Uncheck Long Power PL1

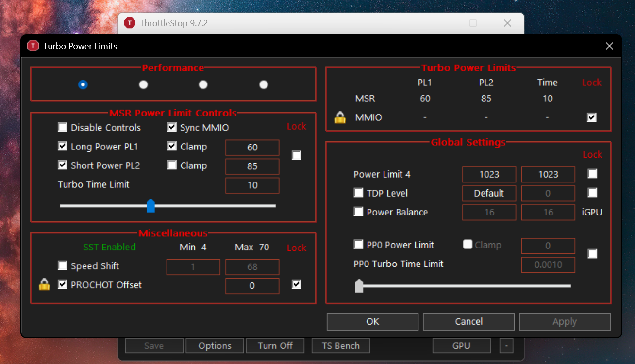pyautogui.click(x=63, y=146)
